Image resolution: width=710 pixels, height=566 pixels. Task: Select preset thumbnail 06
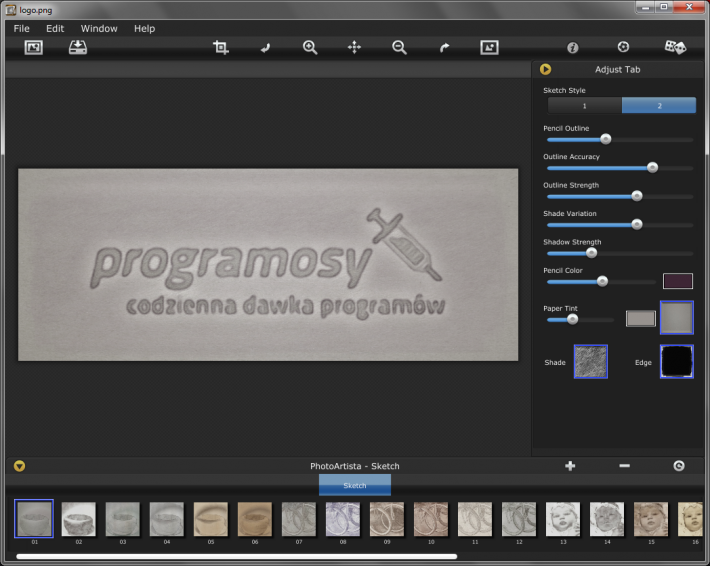click(x=254, y=519)
